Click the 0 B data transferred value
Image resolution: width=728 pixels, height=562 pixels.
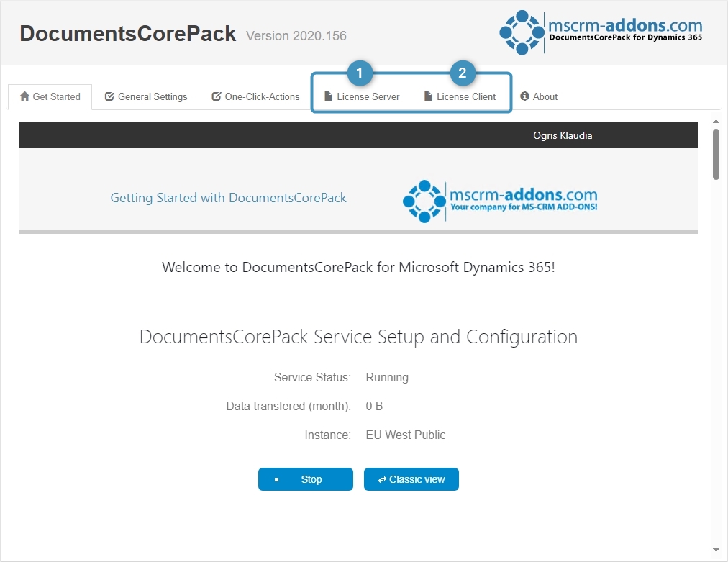[x=374, y=406]
